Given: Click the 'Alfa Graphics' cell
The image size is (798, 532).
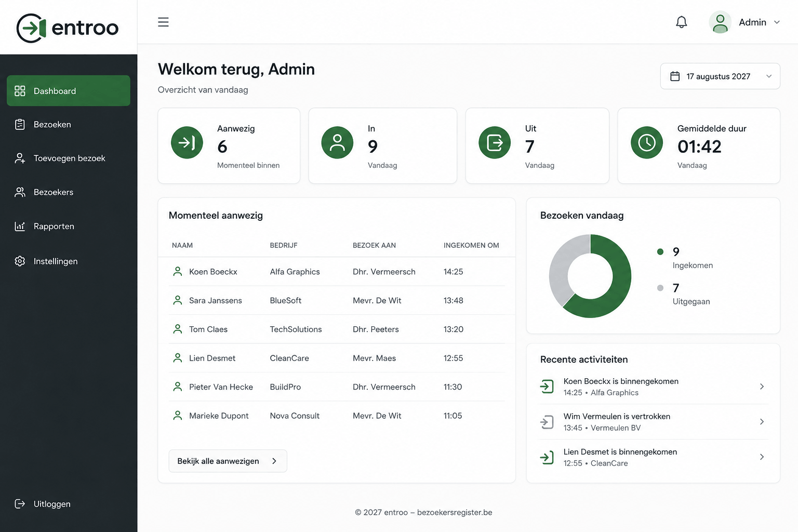Looking at the screenshot, I should [x=295, y=272].
